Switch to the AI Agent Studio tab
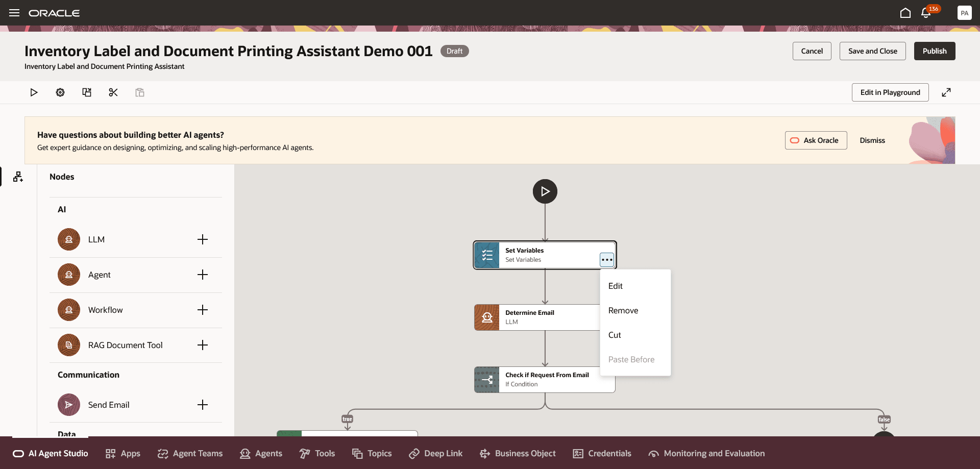Screen dimensions: 980x469 50,453
